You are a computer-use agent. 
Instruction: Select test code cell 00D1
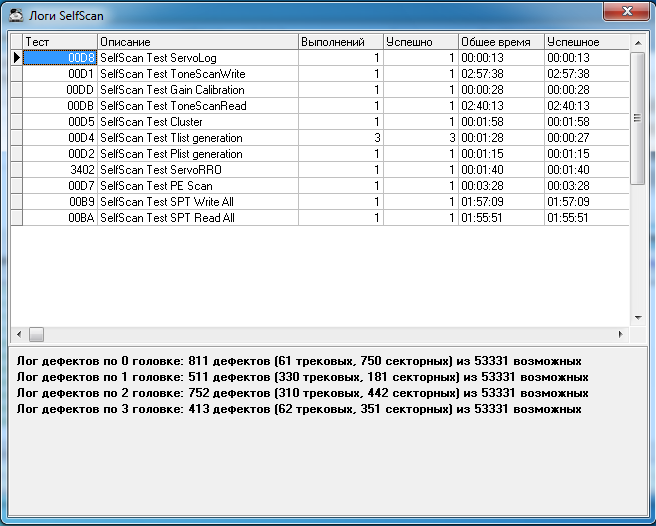coord(60,74)
